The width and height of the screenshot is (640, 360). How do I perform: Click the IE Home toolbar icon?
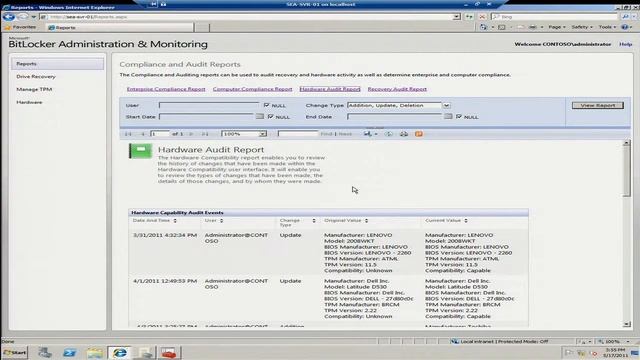pos(484,27)
